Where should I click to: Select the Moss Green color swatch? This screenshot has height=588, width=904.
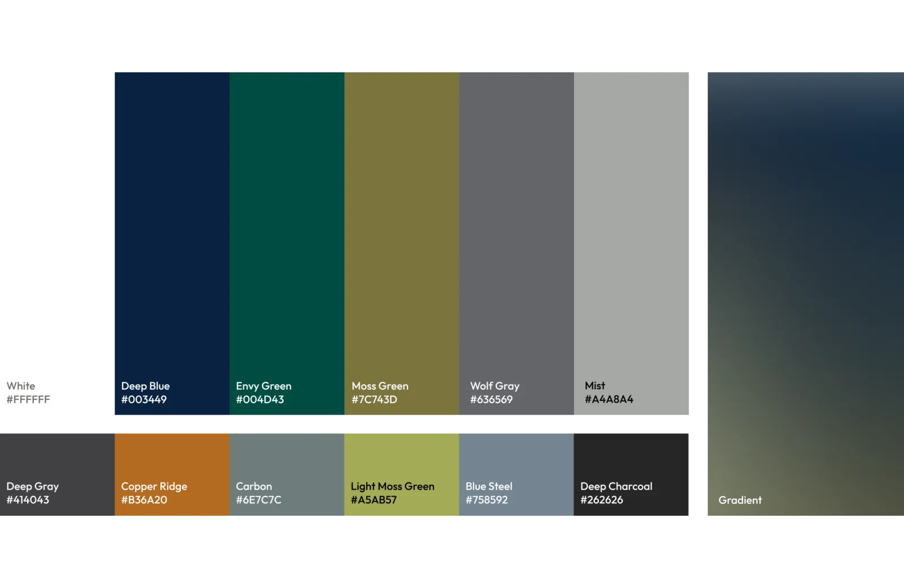point(402,226)
